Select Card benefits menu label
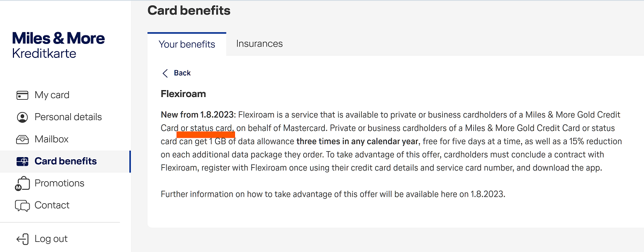 (65, 161)
